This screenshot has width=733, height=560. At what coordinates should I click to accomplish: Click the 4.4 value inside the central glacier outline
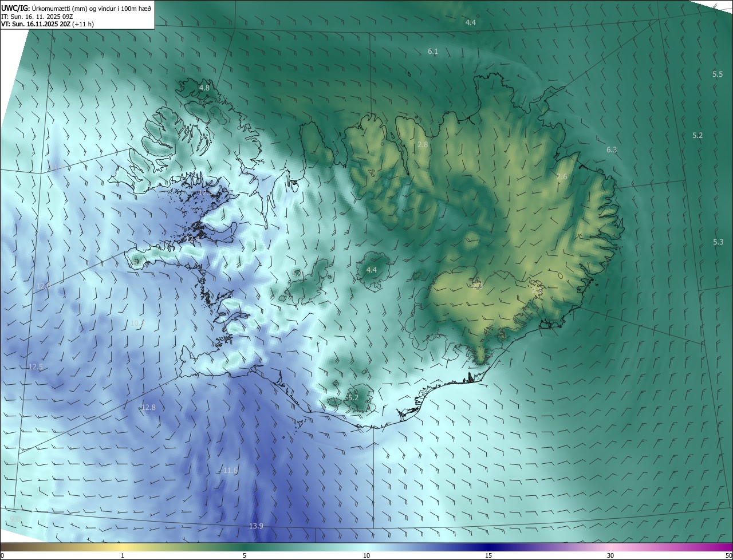[x=372, y=270]
